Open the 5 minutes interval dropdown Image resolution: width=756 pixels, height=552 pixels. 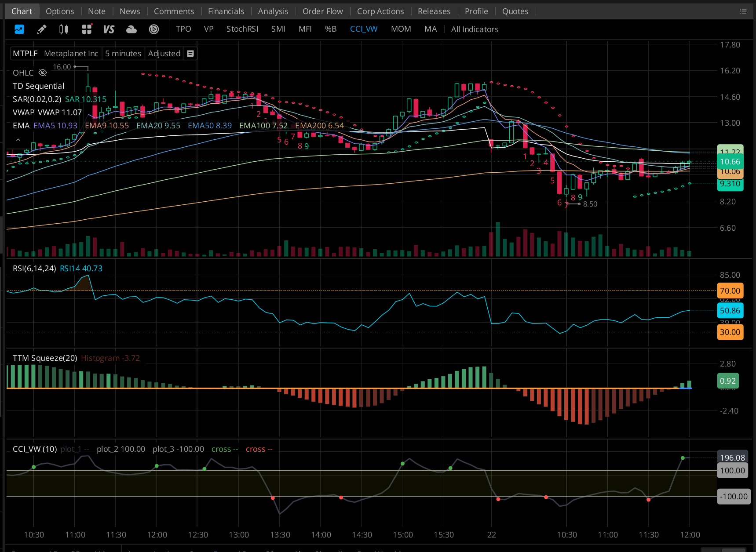(123, 54)
